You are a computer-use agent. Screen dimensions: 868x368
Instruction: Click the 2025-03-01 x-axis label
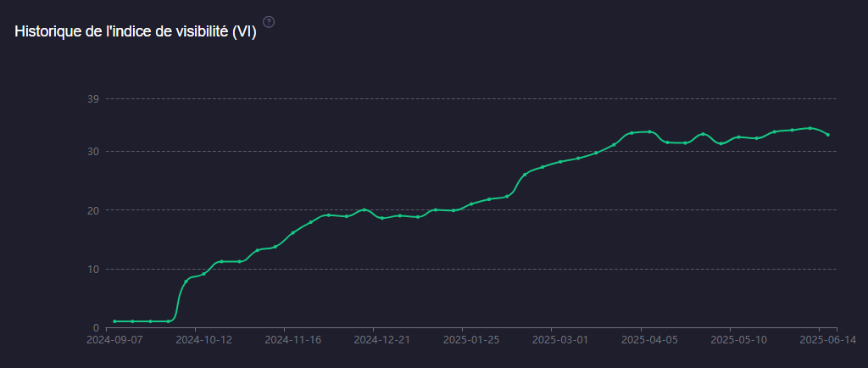pyautogui.click(x=560, y=339)
